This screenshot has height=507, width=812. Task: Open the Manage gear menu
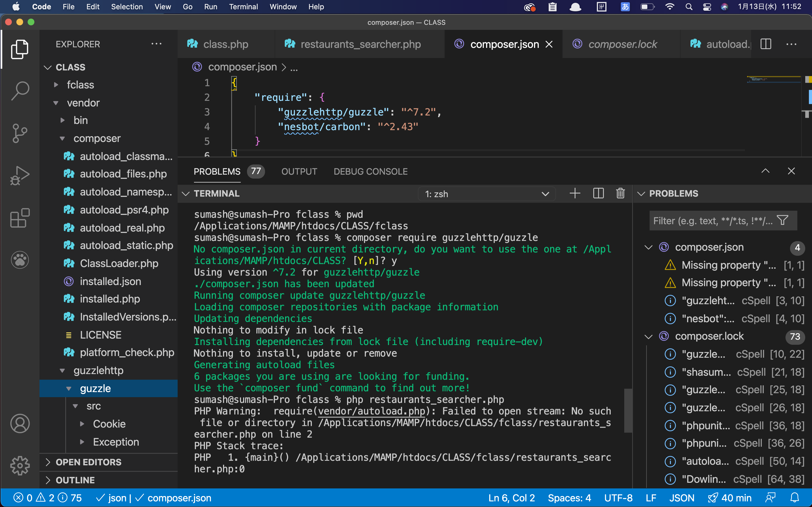[x=19, y=466]
